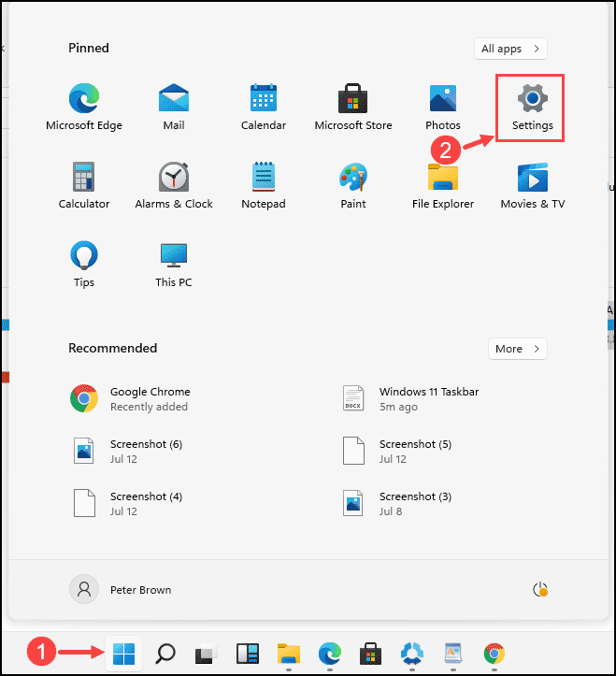Open Screenshot (3) from Jul 8
Screen dimensions: 616x676
click(396, 503)
